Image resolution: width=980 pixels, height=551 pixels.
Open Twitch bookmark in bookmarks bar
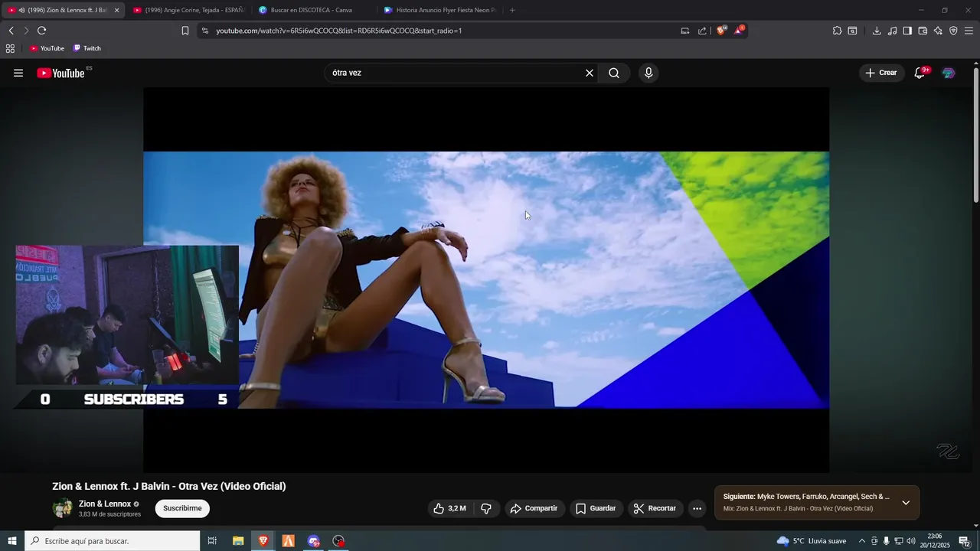pos(87,48)
